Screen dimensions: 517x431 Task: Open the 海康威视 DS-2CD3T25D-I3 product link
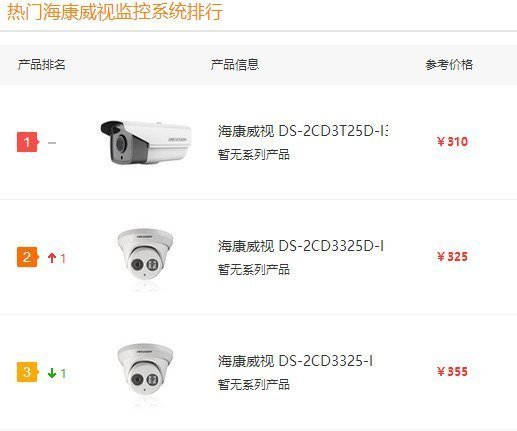click(x=303, y=131)
